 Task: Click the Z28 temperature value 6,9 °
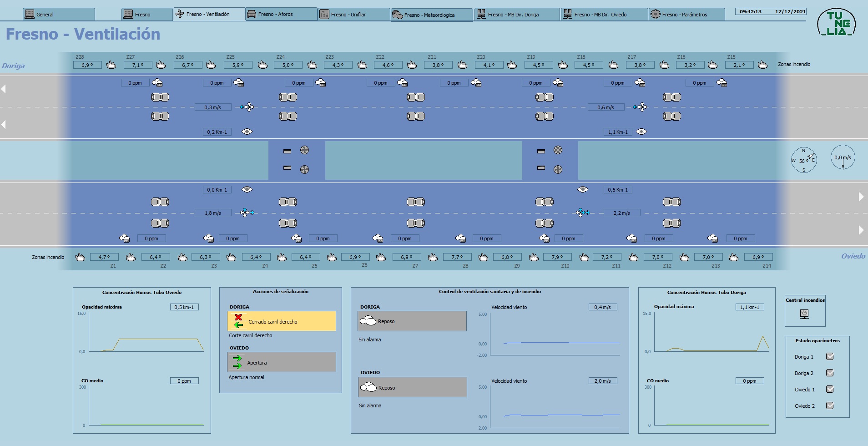[87, 65]
